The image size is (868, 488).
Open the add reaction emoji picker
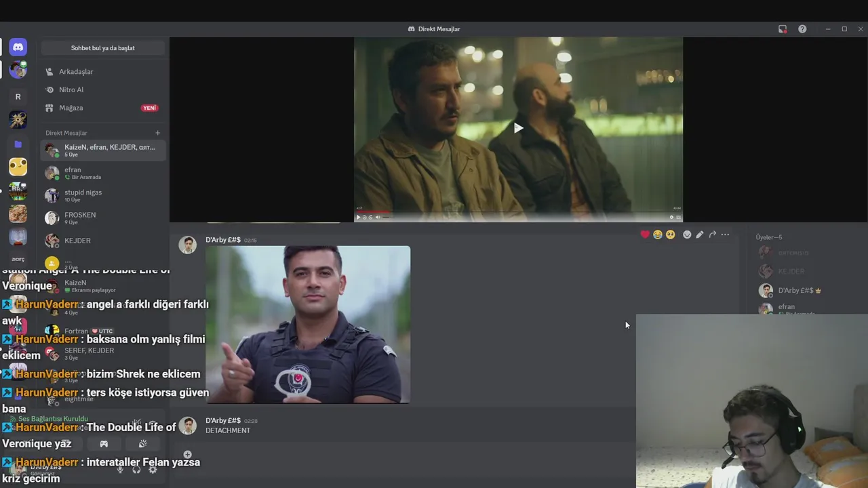(x=687, y=235)
